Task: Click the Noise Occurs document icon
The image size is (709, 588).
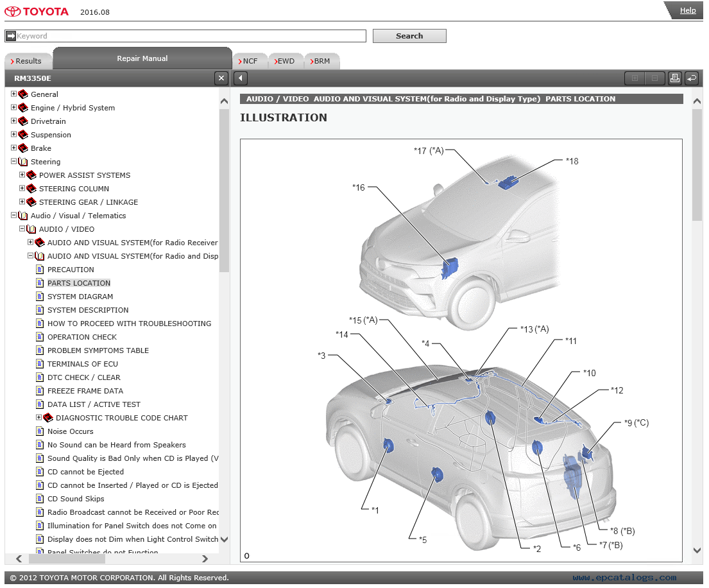Action: click(x=40, y=431)
